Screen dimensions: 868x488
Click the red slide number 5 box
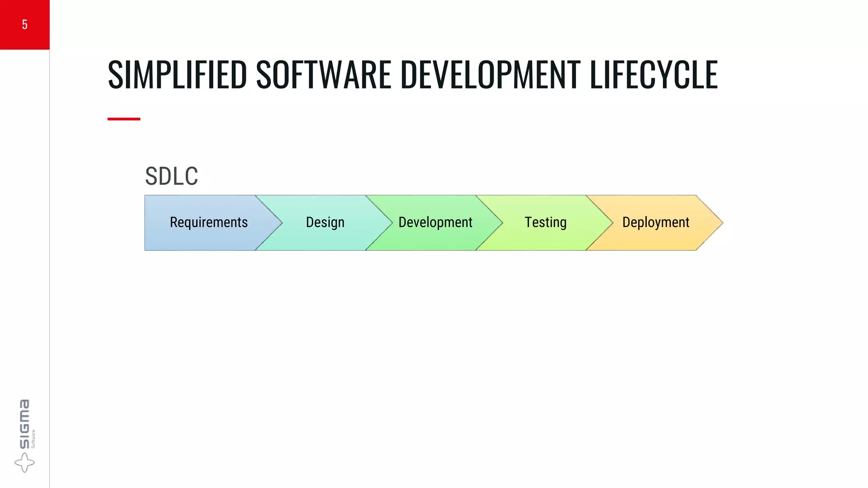click(25, 25)
